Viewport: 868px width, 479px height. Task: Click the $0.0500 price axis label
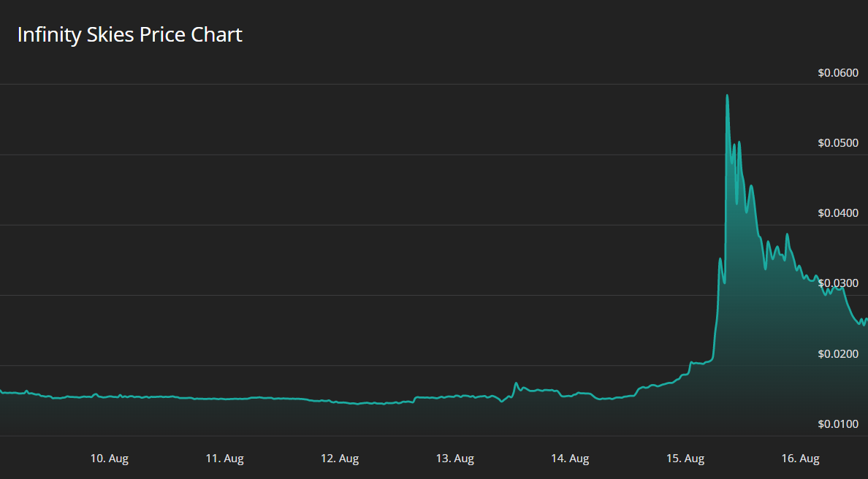pyautogui.click(x=839, y=142)
